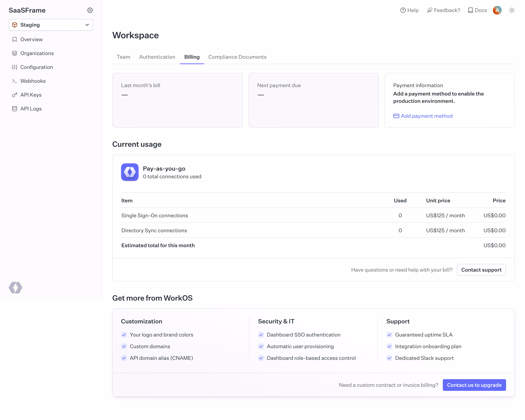Viewport: 525px width, 420px height.
Task: Navigate to Webhooks label
Action: (x=33, y=81)
